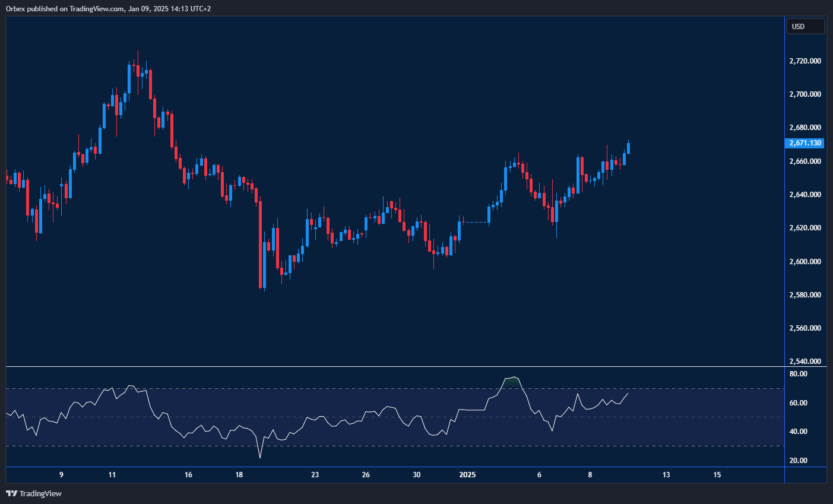Image resolution: width=833 pixels, height=504 pixels.
Task: Select the 2,720.000 price axis label
Action: [805, 61]
